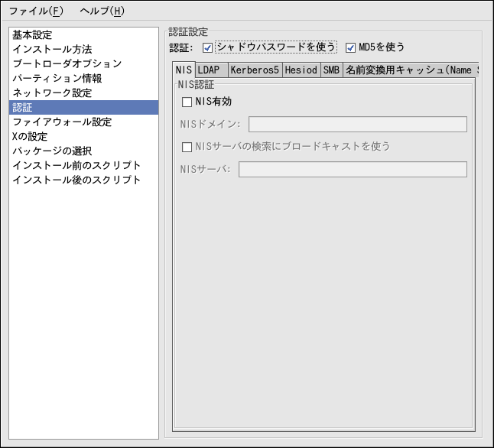Image resolution: width=494 pixels, height=448 pixels.
Task: Open the Hesiod tab
Action: (x=301, y=70)
